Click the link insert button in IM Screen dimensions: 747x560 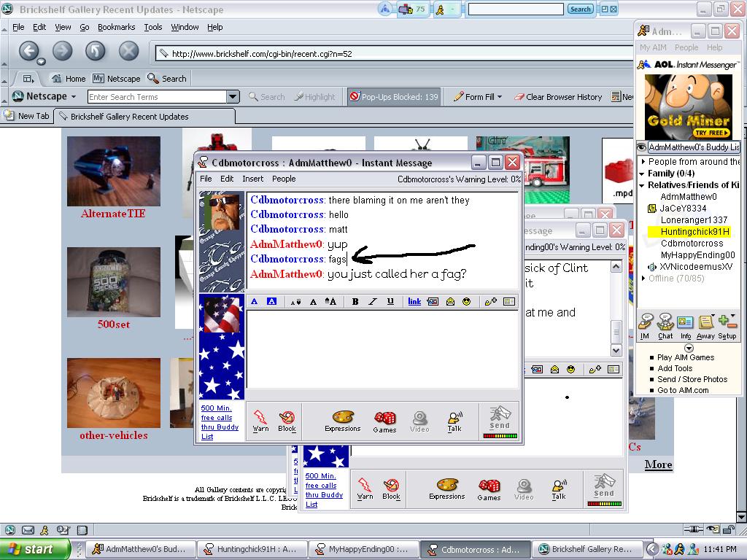(414, 301)
